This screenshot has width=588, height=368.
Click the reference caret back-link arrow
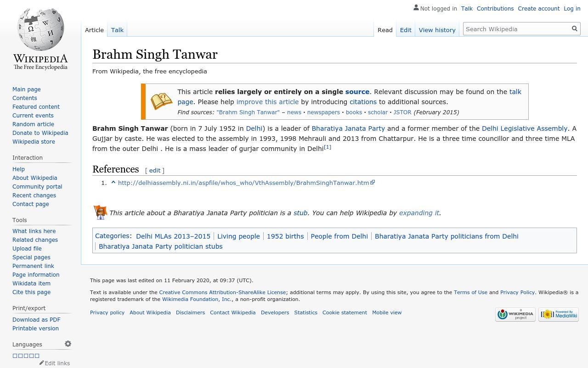[x=113, y=183]
